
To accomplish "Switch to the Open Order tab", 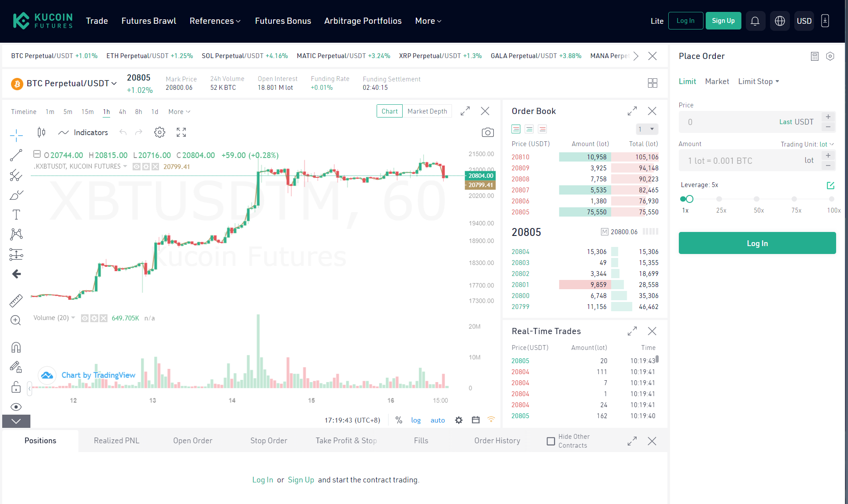I will tap(193, 441).
